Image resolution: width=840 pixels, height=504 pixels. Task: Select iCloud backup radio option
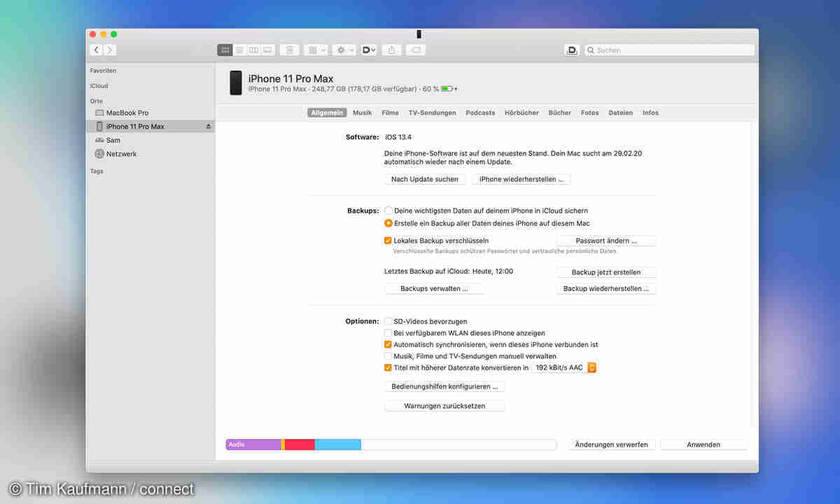pos(388,211)
